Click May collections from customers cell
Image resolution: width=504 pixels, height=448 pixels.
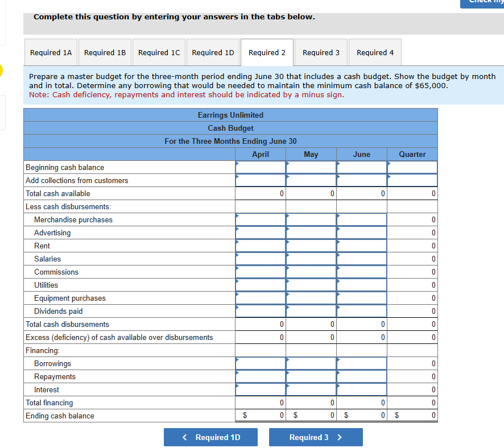coord(311,180)
